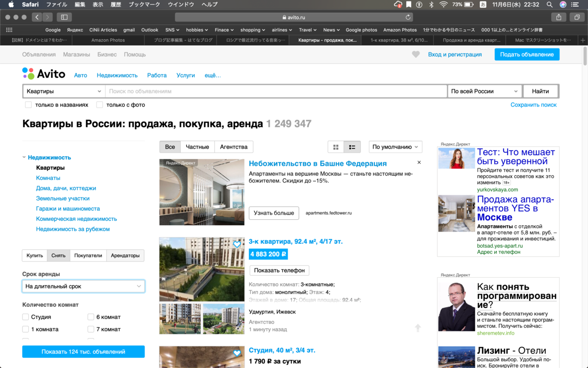
Task: Open Travel bookmarks folder dropdown
Action: point(308,30)
